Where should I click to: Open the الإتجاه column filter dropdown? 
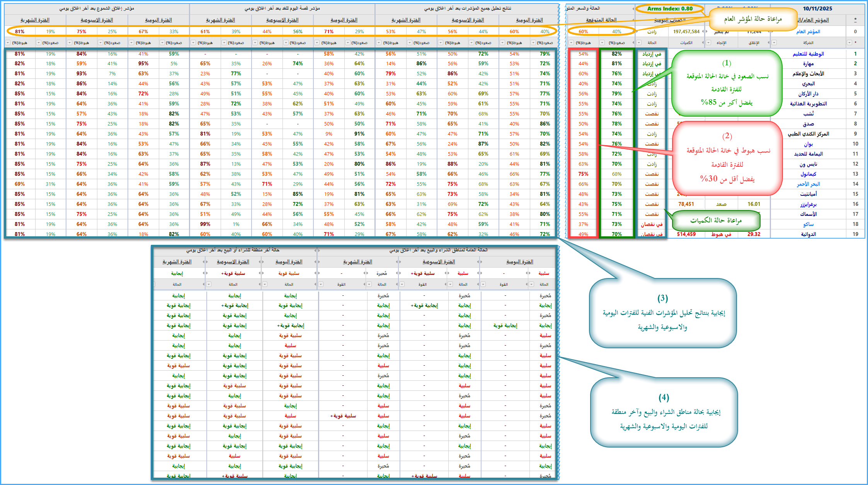(x=708, y=43)
